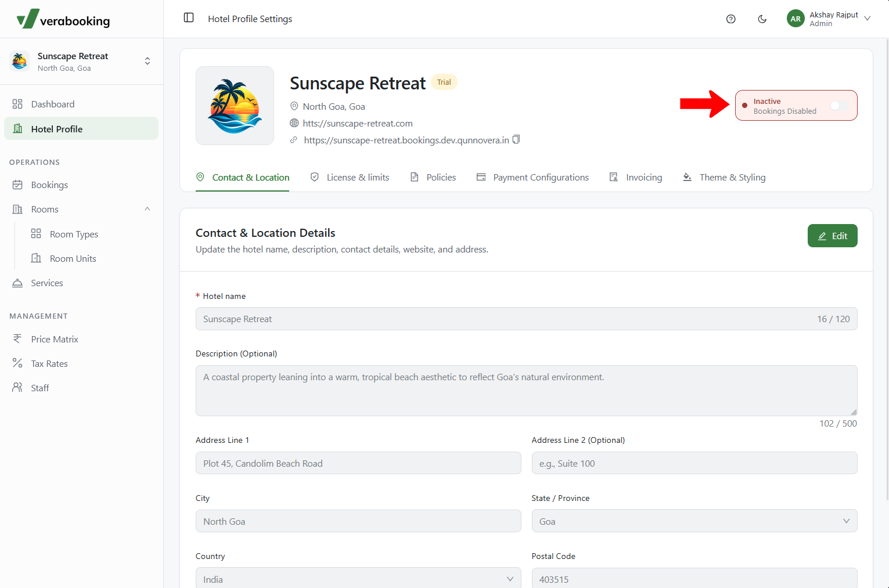Open Payment Configurations tab

(532, 178)
